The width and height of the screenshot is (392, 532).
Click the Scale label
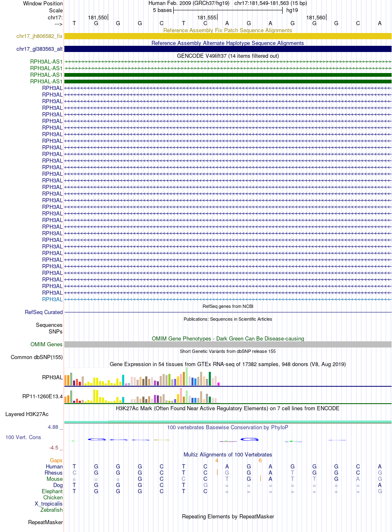(56, 10)
